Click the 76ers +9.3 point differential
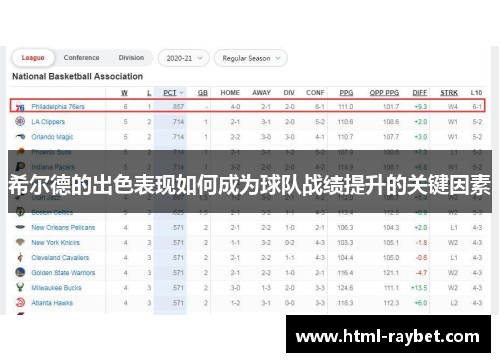 point(421,107)
